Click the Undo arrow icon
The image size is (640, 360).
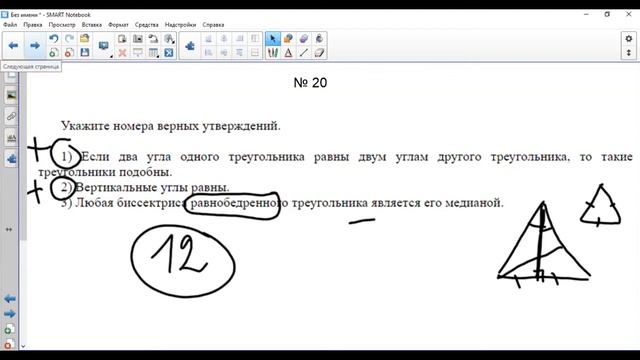point(53,39)
